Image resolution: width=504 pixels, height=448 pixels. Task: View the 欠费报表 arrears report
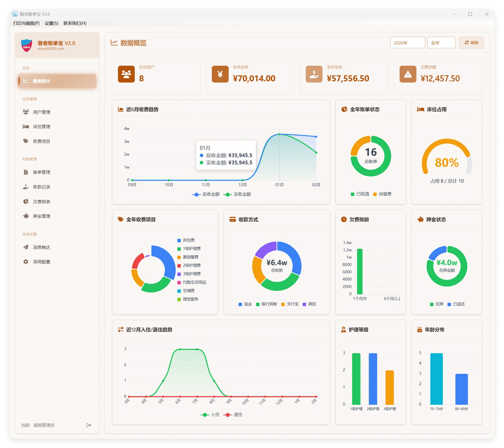pos(41,201)
